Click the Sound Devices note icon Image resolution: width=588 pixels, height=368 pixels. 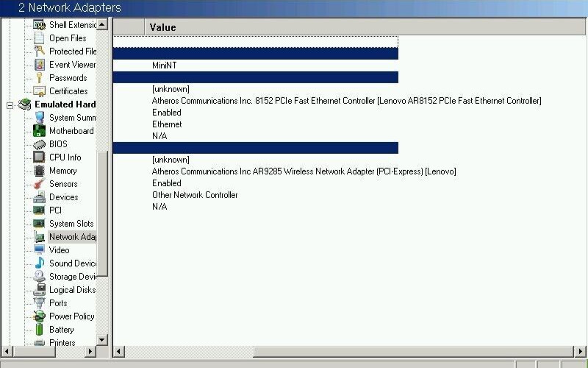tap(39, 263)
